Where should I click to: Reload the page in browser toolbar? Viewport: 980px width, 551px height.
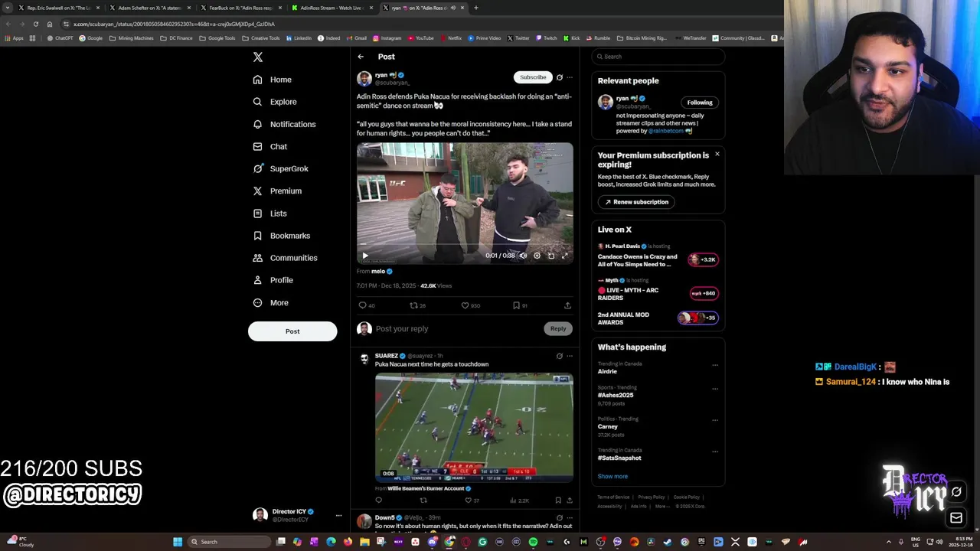(x=35, y=24)
